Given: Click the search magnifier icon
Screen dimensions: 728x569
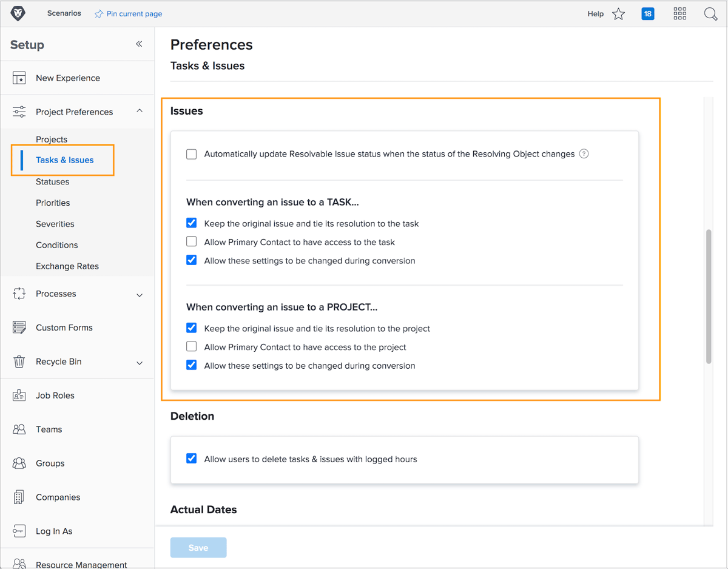Looking at the screenshot, I should [x=710, y=13].
